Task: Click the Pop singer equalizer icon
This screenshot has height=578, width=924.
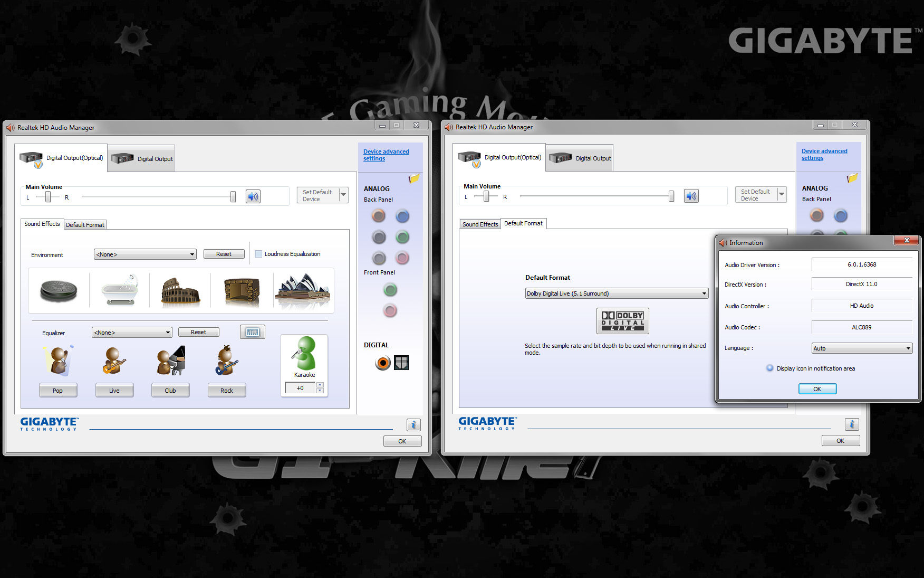Action: click(58, 361)
